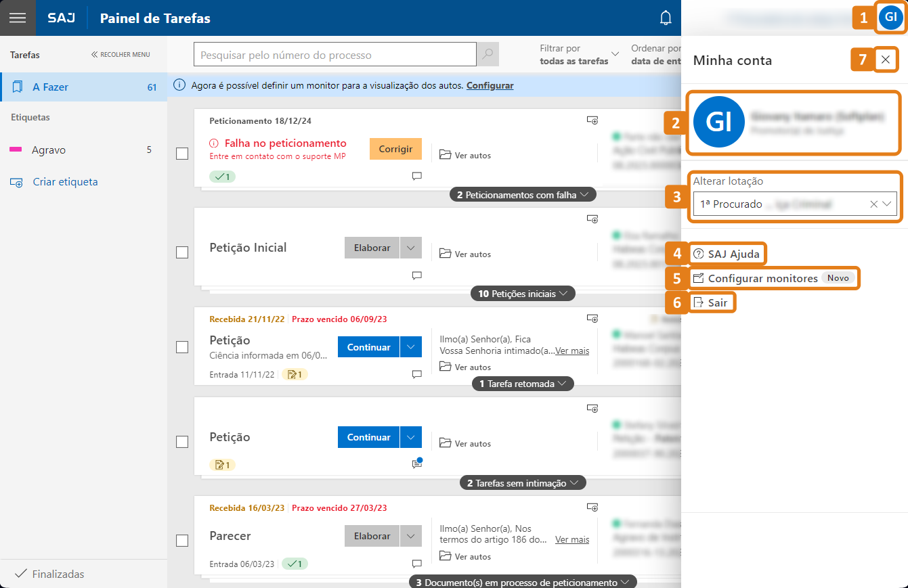Click the Corrigir button

395,149
